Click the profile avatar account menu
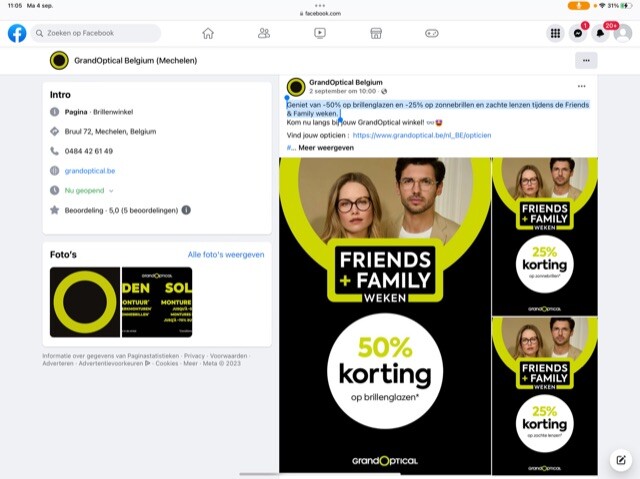The height and width of the screenshot is (479, 640). tap(623, 33)
